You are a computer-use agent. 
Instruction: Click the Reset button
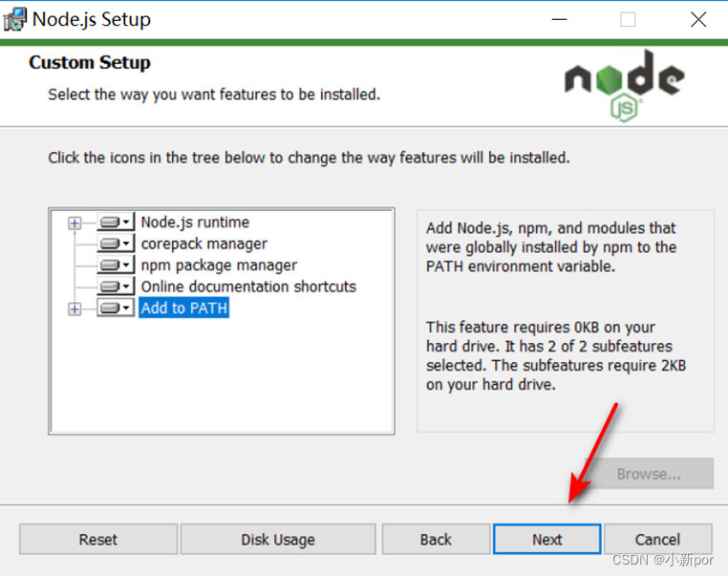98,540
